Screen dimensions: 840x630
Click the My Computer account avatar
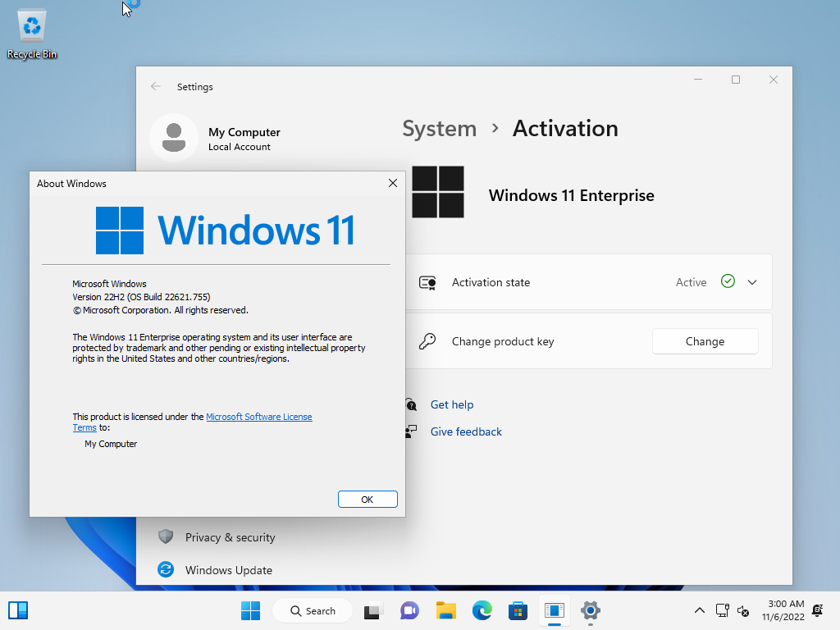click(x=174, y=138)
